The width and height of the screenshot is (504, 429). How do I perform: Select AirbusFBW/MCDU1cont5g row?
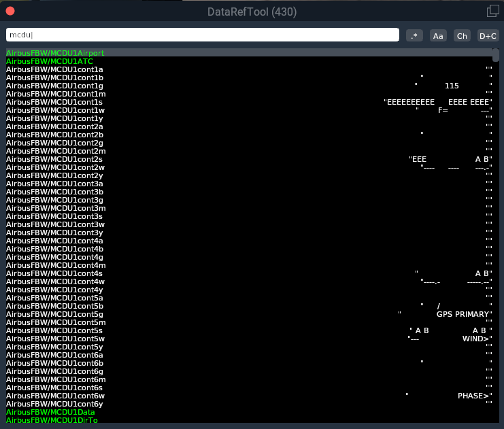click(x=249, y=314)
